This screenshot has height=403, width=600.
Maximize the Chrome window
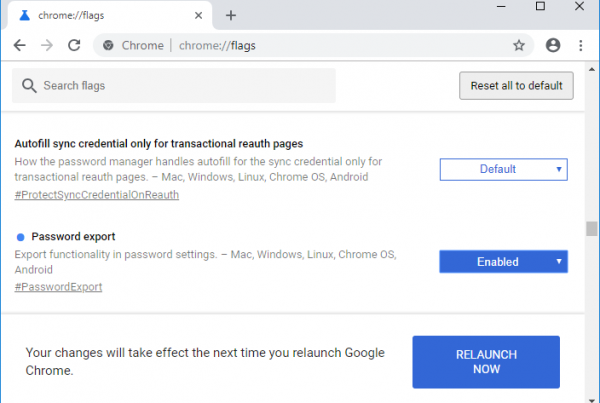click(540, 6)
